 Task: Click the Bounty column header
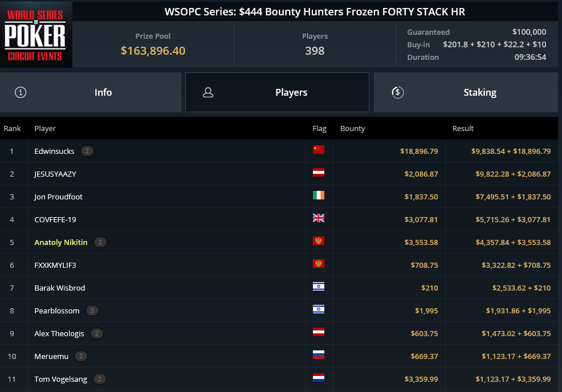point(352,128)
